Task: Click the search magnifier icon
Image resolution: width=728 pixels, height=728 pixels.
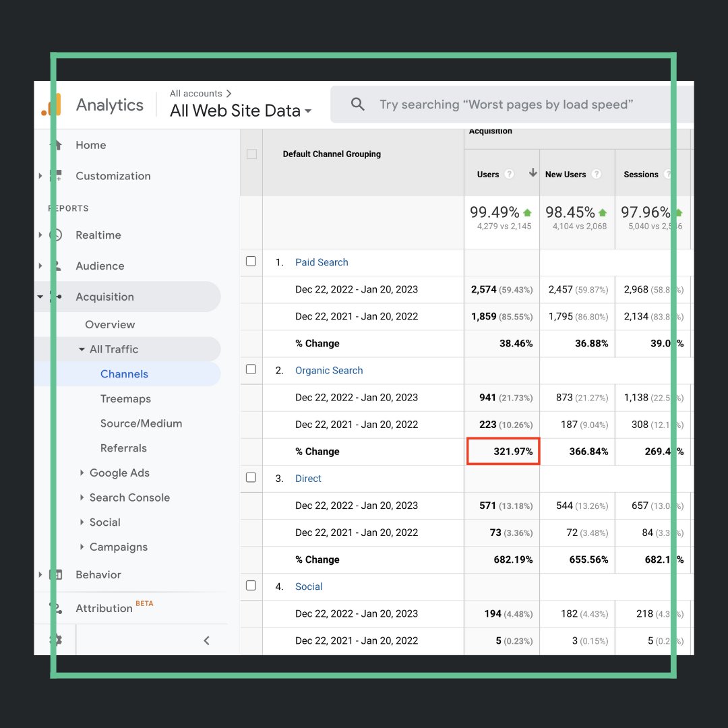Action: pyautogui.click(x=357, y=104)
